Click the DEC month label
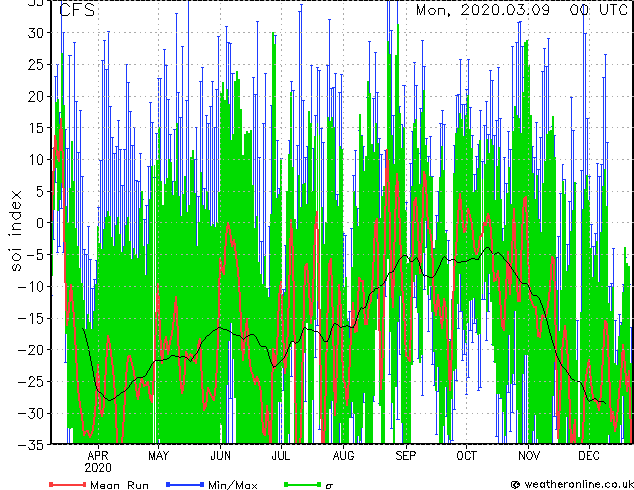This screenshot has width=634, height=490. click(x=589, y=456)
